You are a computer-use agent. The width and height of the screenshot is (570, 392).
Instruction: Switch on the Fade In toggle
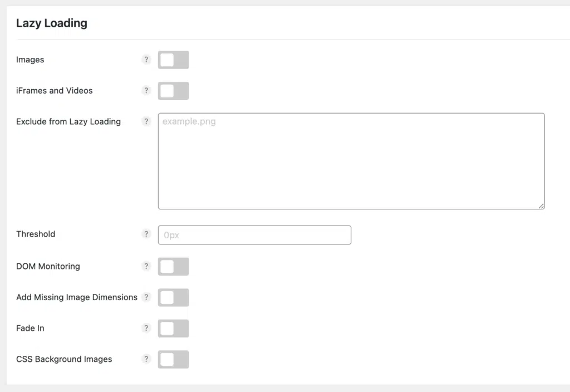point(174,329)
